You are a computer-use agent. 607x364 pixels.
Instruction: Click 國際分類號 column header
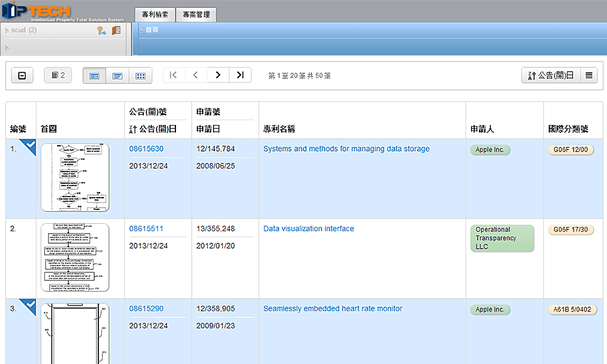pyautogui.click(x=568, y=129)
